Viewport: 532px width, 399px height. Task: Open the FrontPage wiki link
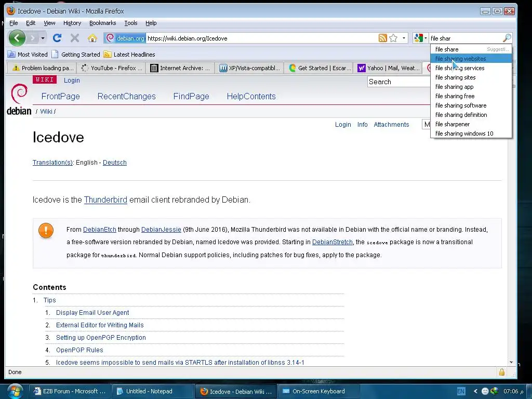tap(60, 96)
